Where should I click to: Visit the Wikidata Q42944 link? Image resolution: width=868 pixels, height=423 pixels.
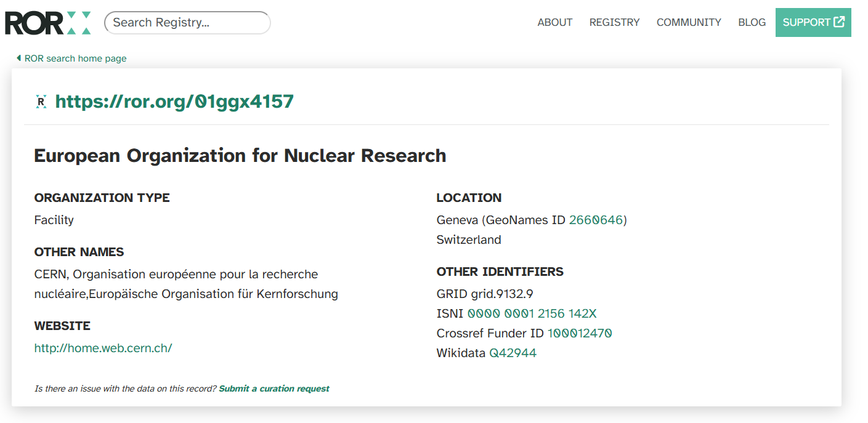tap(513, 353)
